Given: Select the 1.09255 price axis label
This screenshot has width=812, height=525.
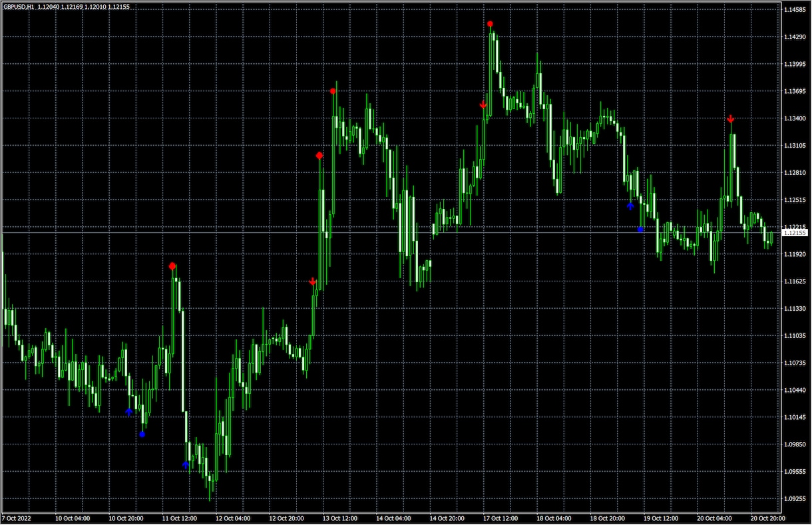Looking at the screenshot, I should click(795, 499).
